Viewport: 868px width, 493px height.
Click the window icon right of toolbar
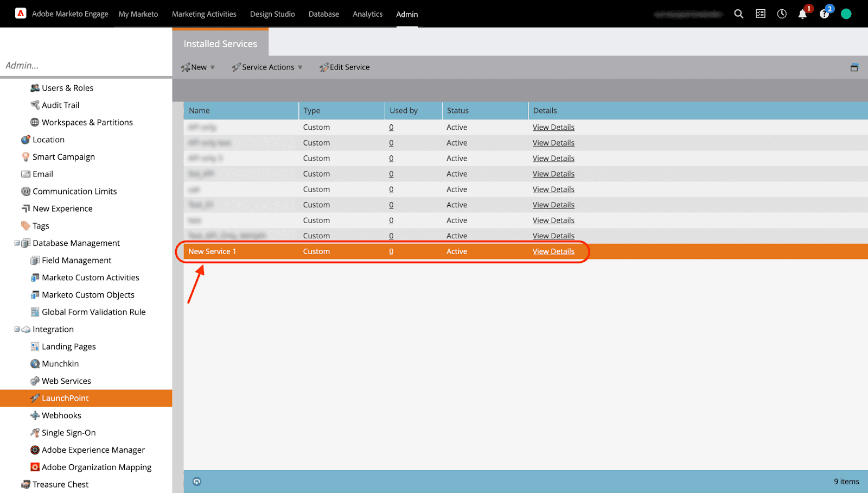[x=854, y=67]
